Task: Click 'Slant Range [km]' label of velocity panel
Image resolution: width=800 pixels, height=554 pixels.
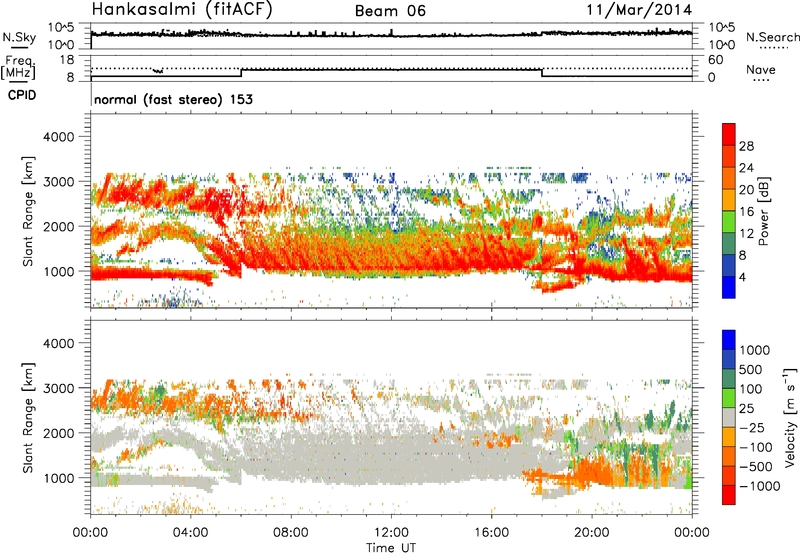Action: coord(28,418)
